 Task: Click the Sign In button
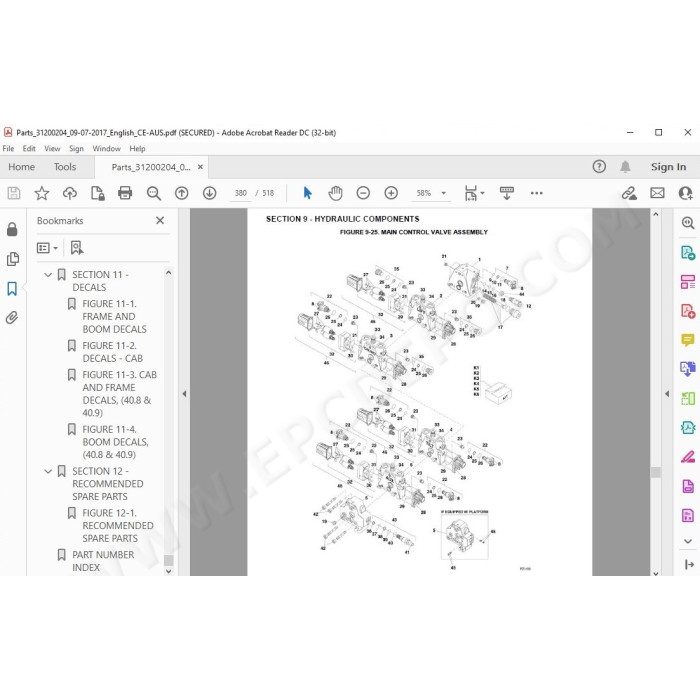668,167
